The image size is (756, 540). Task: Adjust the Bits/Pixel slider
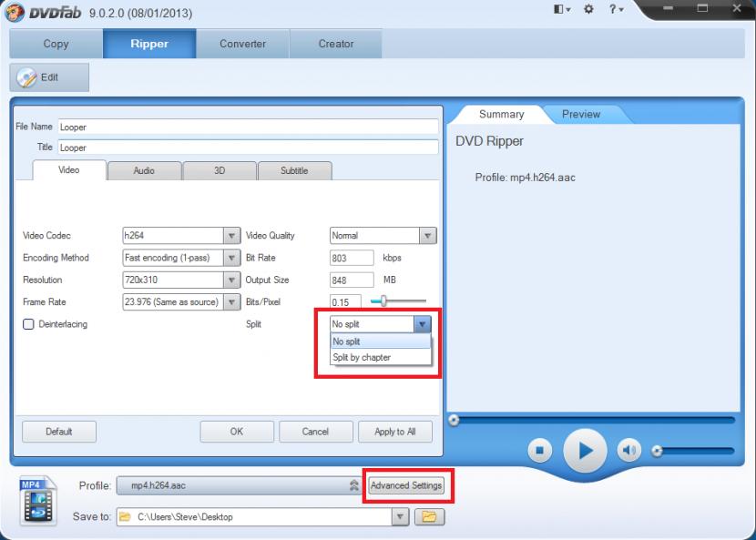point(383,301)
